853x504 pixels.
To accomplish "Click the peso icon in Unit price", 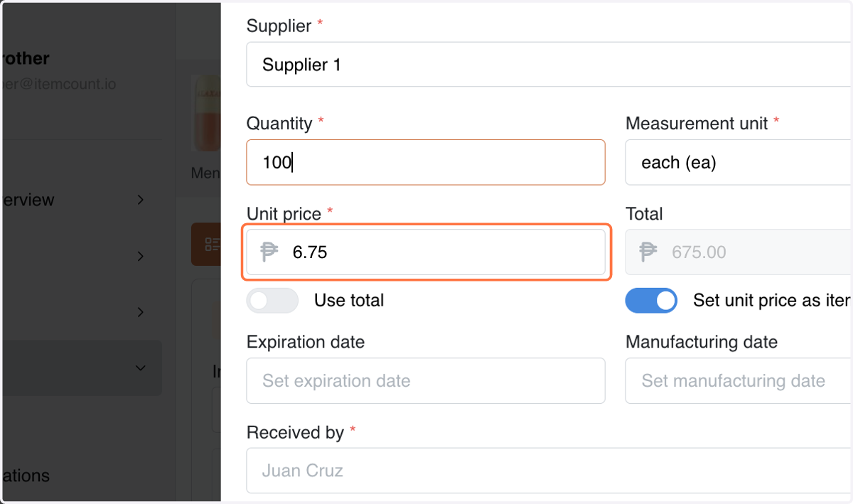I will (269, 252).
